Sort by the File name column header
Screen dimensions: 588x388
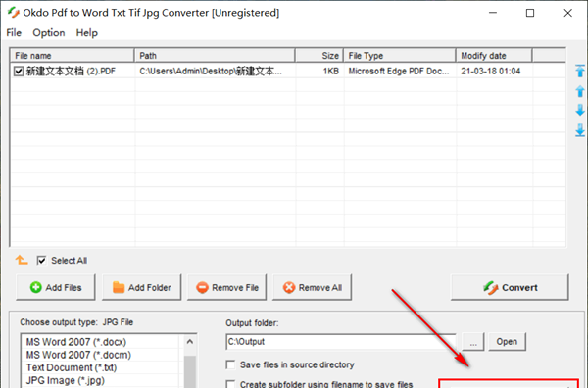[72, 56]
